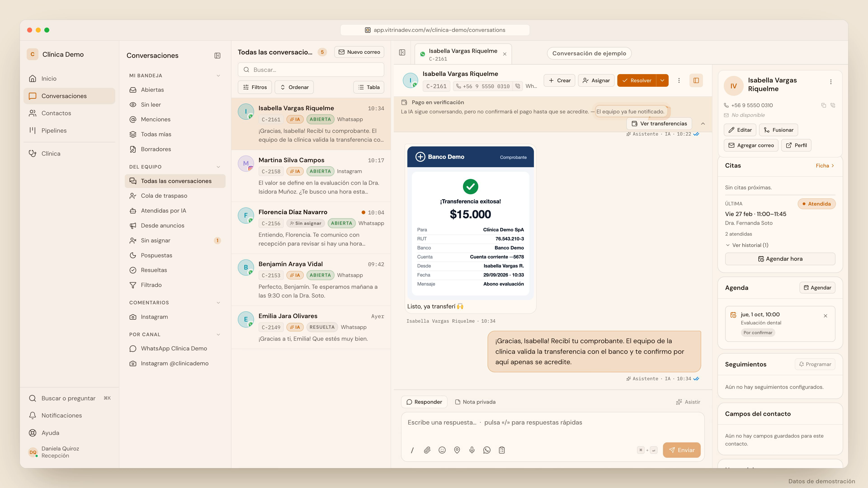Collapse the Conversaciones sidebar panel icon
This screenshot has width=868, height=488.
click(217, 56)
